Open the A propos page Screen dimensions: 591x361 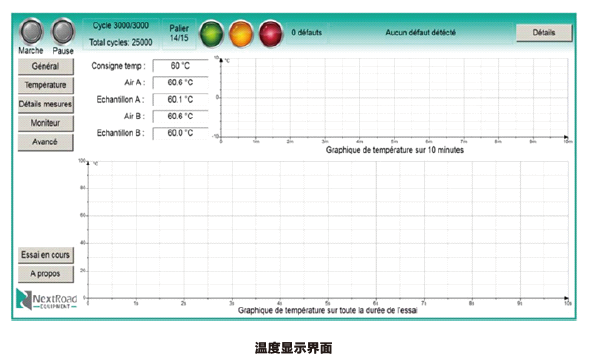click(46, 274)
